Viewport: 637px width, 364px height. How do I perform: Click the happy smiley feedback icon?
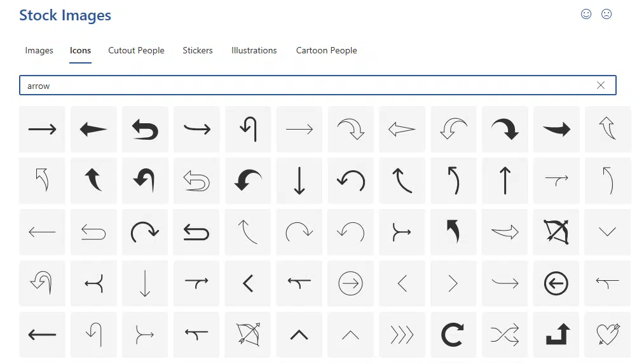tap(586, 14)
